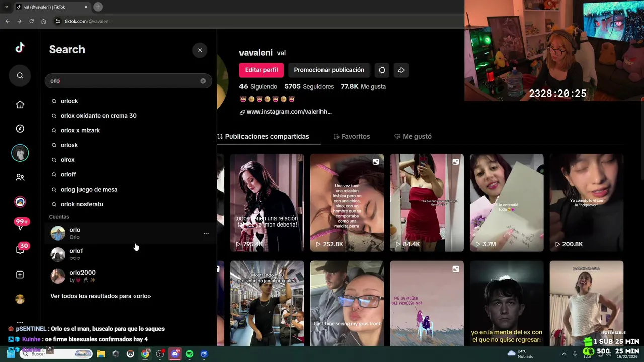Click 'Ver todos los resultados para «orlo»'
Viewport: 644px width, 362px height.
point(101,296)
